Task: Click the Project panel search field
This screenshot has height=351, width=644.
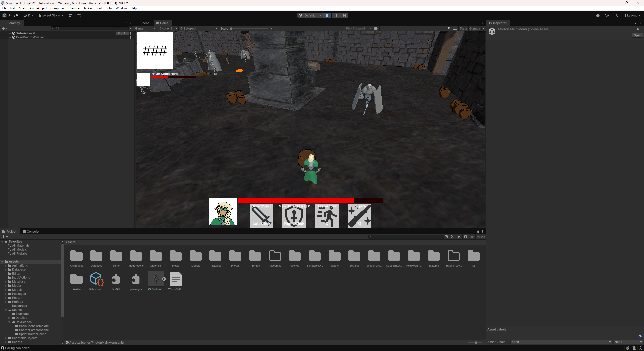Action: coord(406,237)
